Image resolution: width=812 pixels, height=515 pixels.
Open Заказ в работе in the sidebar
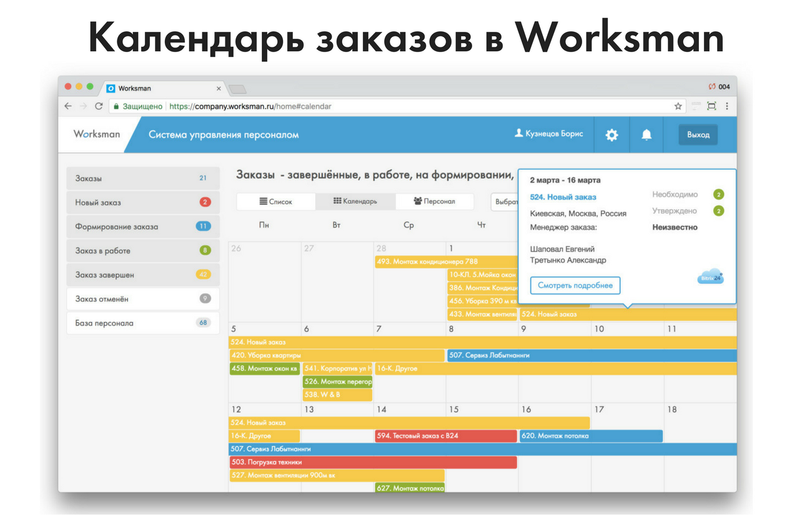pos(143,251)
